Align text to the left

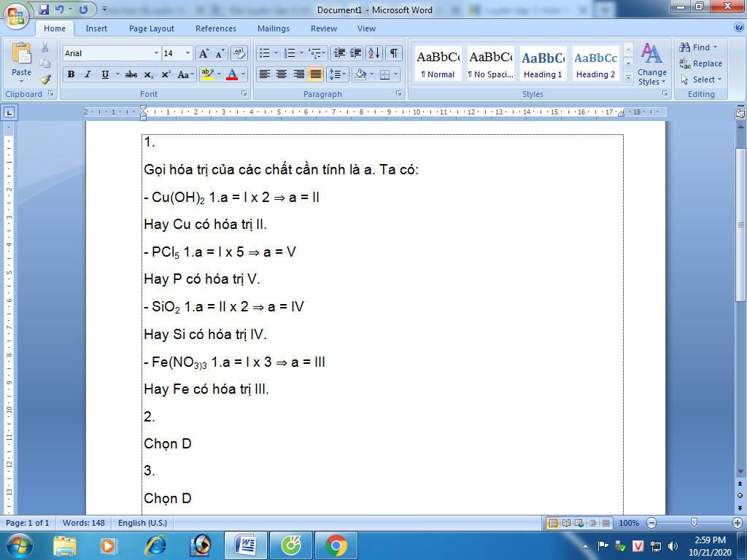(x=265, y=74)
